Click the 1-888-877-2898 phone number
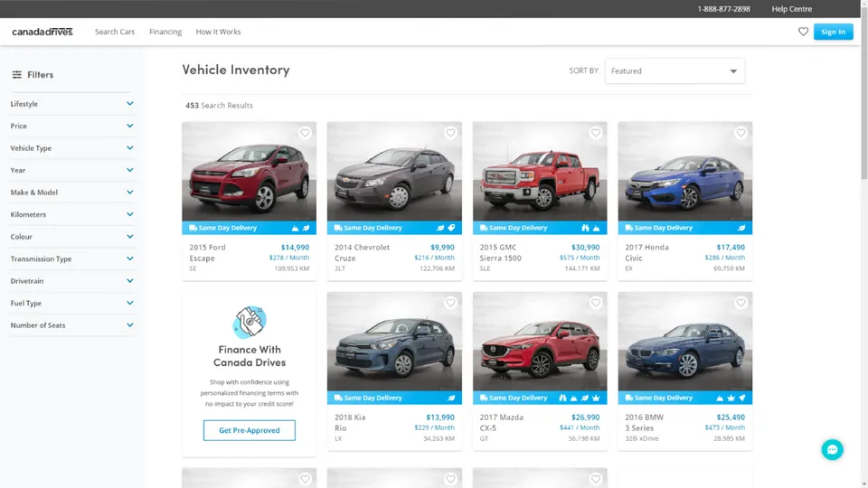868x488 pixels. (x=723, y=9)
